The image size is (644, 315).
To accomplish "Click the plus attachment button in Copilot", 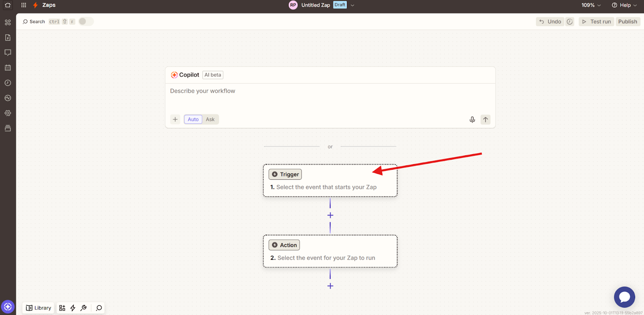I will point(175,119).
